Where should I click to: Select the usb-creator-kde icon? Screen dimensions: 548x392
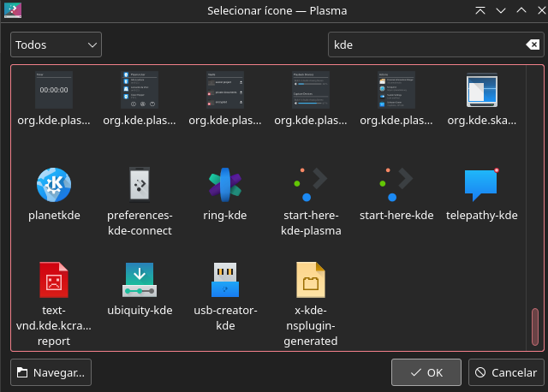225,280
